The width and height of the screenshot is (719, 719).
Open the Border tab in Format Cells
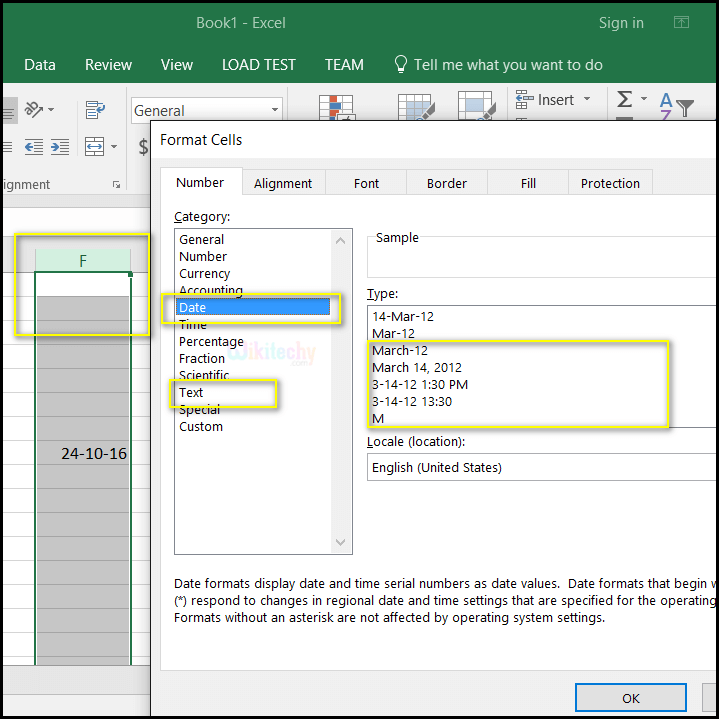pyautogui.click(x=447, y=183)
